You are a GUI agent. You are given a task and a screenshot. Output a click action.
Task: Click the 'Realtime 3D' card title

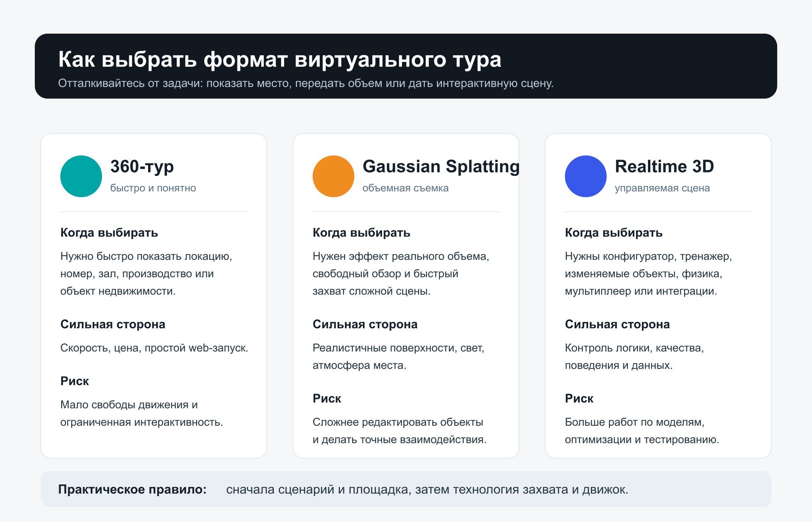pos(664,166)
